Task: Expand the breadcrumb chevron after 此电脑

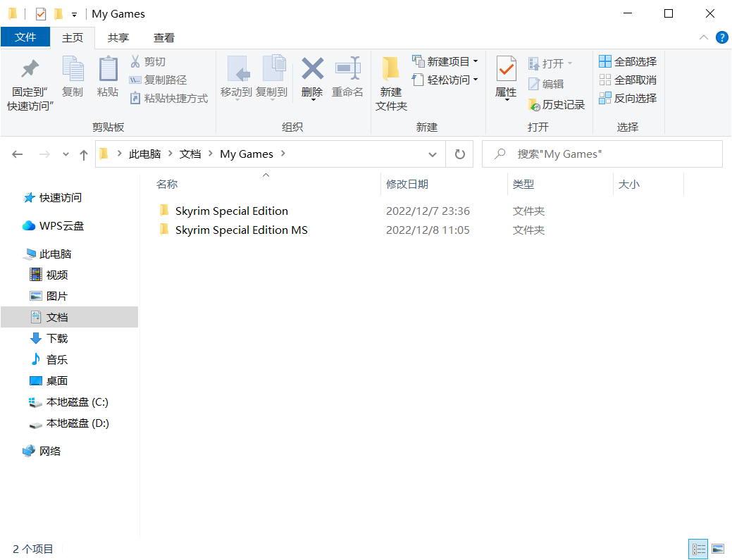Action: click(x=170, y=154)
